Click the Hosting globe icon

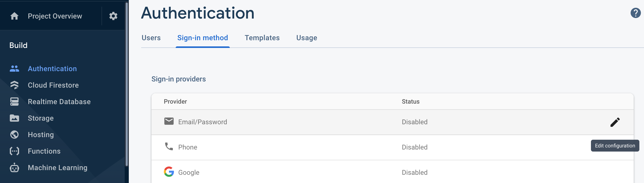click(x=14, y=135)
